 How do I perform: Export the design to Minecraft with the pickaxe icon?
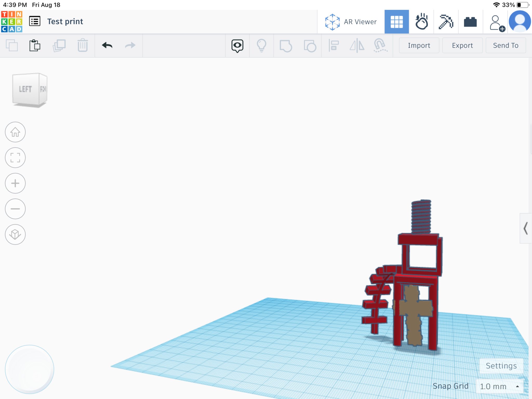[x=446, y=22]
